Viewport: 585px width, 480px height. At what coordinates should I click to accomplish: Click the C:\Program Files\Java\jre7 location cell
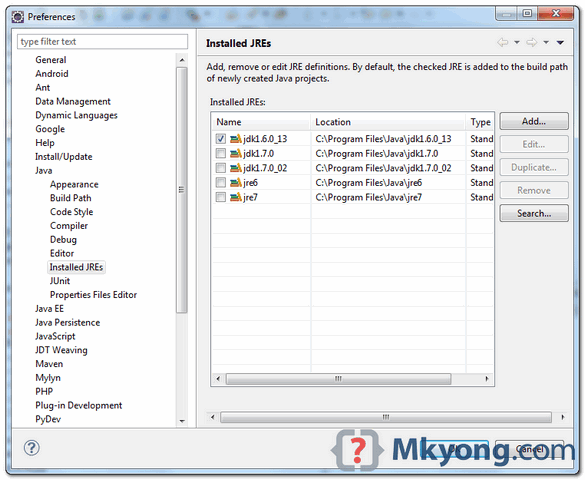pyautogui.click(x=388, y=197)
